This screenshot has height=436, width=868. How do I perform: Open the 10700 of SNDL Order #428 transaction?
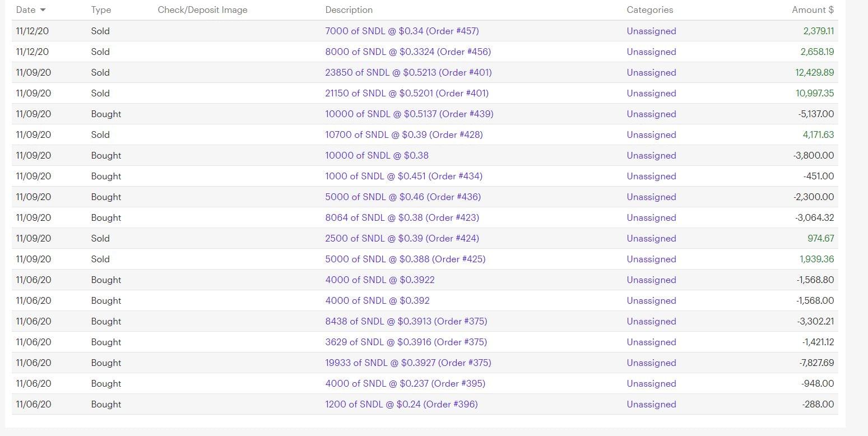[403, 135]
